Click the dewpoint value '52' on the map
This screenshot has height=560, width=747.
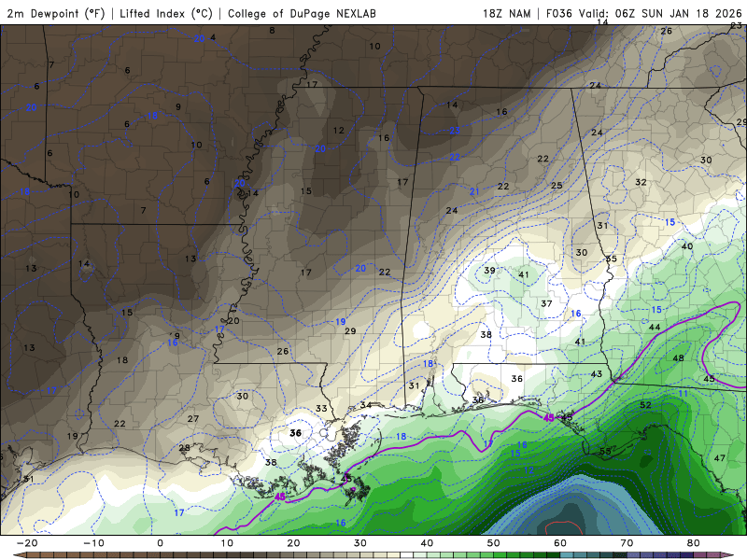[x=645, y=405]
